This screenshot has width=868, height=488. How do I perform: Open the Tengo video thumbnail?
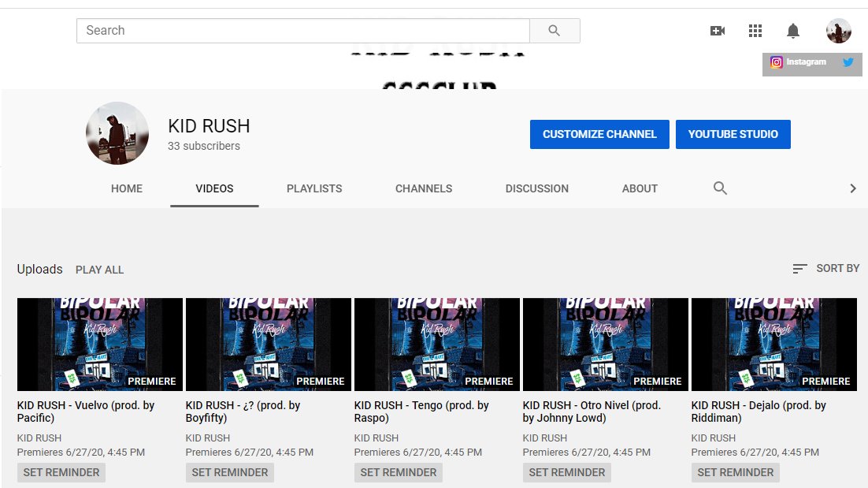pos(437,345)
